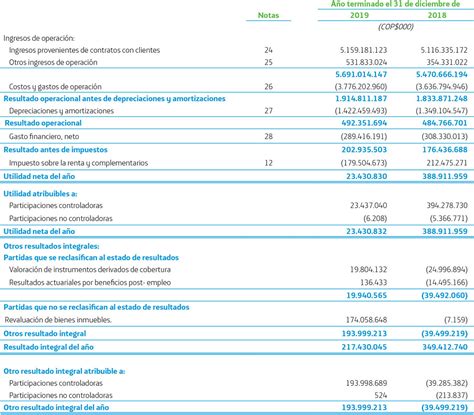Click the subtotal 19.940.565
The image size is (474, 415).
[367, 295]
